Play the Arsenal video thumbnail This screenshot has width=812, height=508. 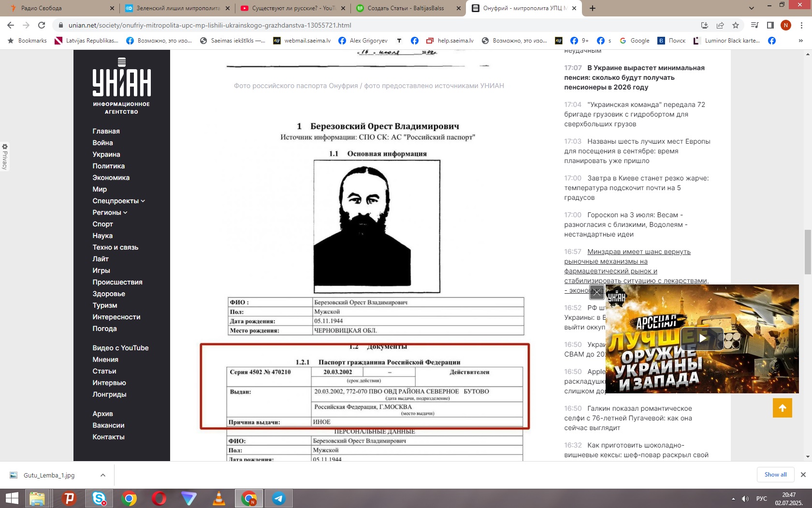click(x=702, y=339)
